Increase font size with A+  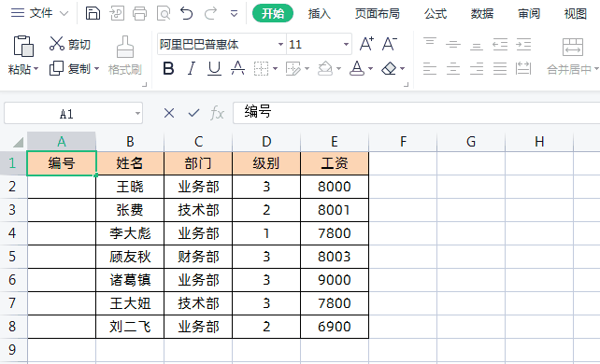366,44
